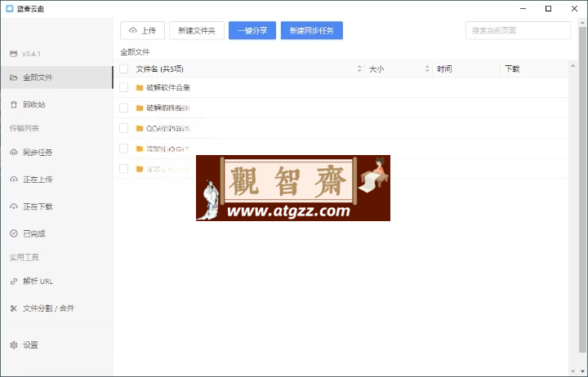
Task: Check the box of the fifth folder row
Action: [x=124, y=169]
